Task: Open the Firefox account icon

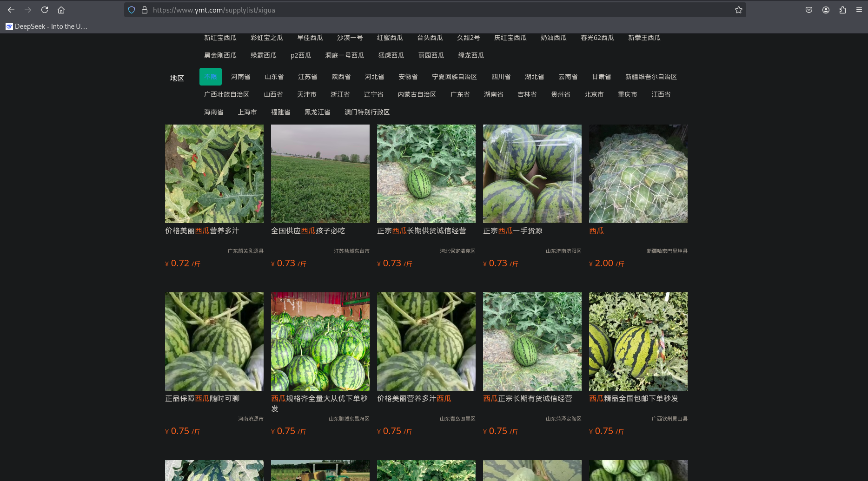Action: coord(826,10)
